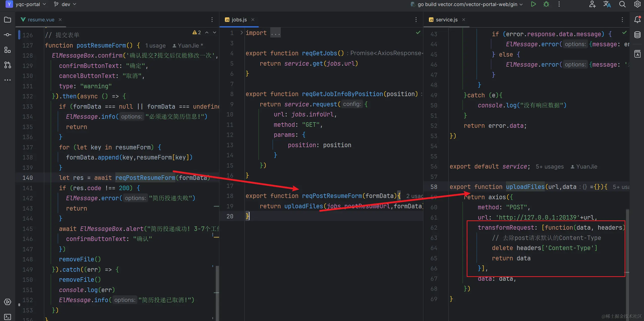Click line number 58 in service.js gutter
Screen dimensions: 644x321
click(x=434, y=187)
